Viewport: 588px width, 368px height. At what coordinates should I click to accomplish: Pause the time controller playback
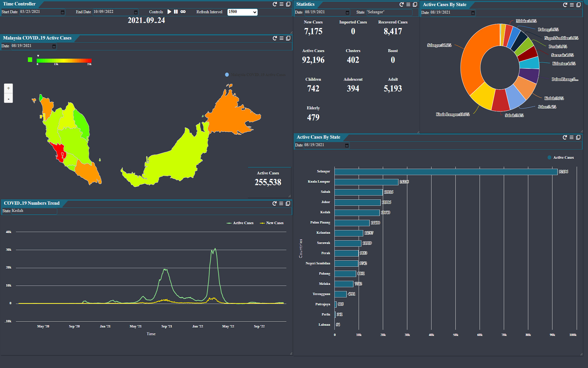[176, 12]
